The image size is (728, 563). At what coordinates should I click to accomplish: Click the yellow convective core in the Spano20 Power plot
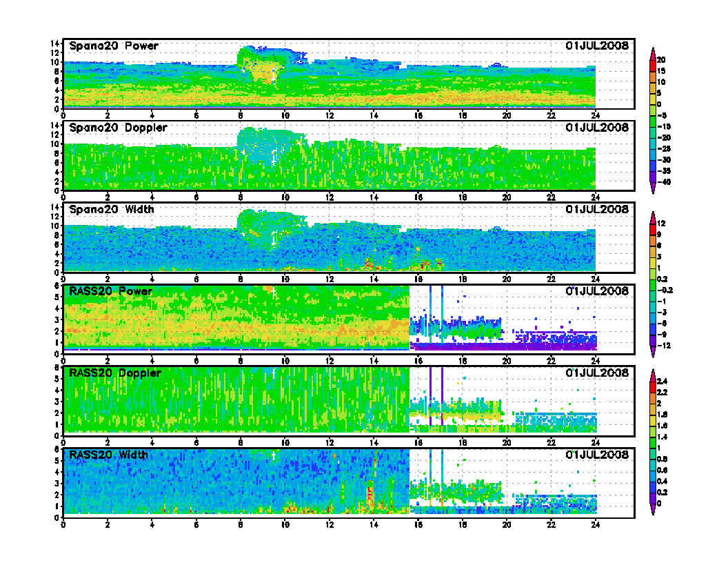tap(263, 72)
